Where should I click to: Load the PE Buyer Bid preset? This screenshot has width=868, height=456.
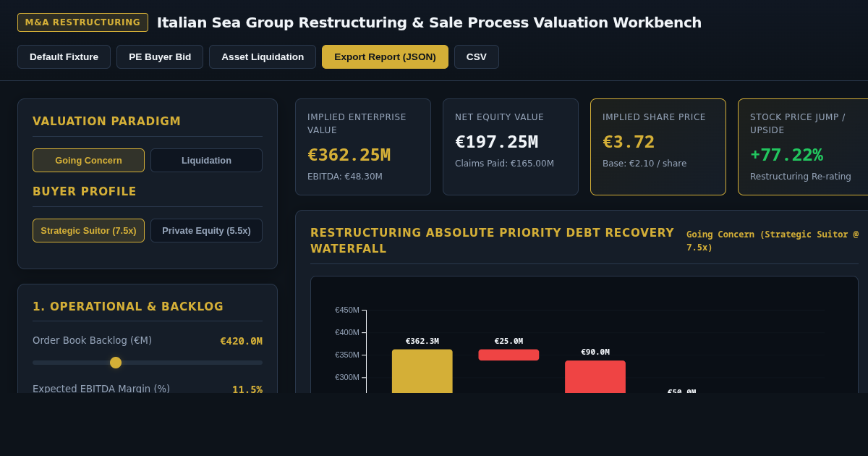tap(160, 57)
